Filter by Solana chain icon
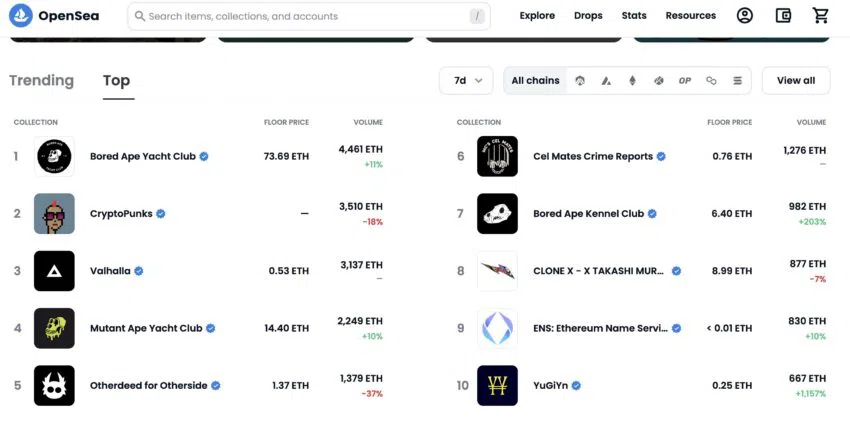 737,81
